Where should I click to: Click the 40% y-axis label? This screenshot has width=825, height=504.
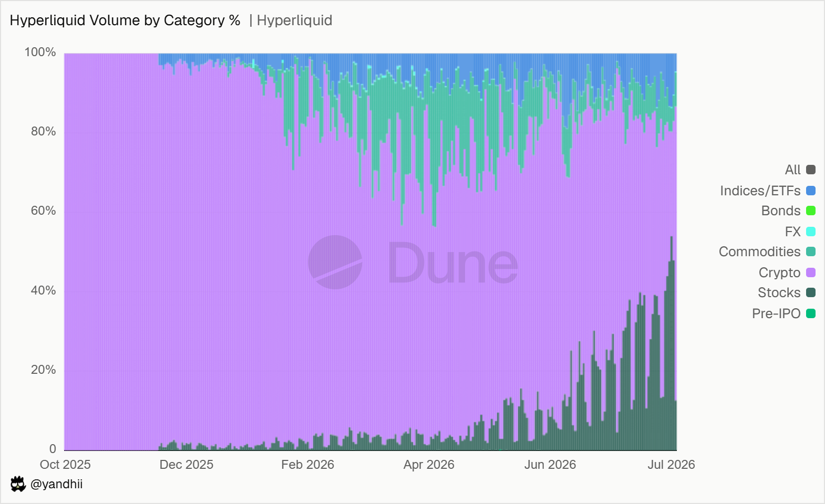43,290
